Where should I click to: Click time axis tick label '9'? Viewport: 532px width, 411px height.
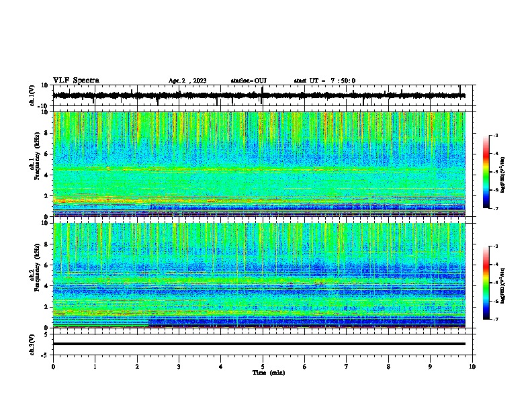click(x=430, y=367)
